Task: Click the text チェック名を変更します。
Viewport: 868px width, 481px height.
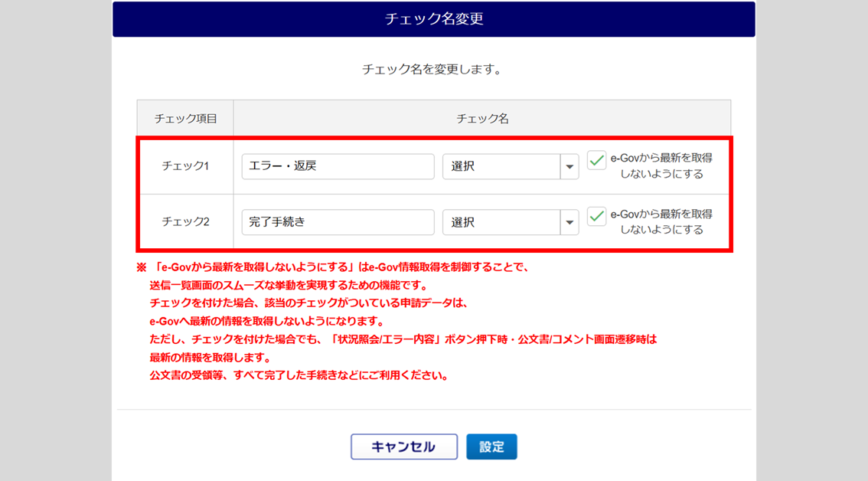Action: click(x=432, y=70)
